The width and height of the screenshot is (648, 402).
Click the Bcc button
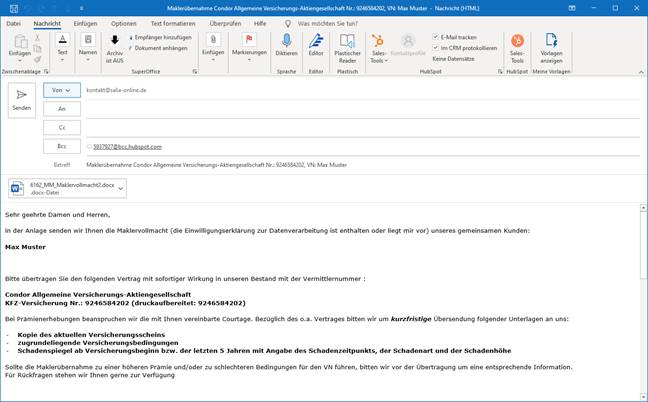(x=61, y=146)
